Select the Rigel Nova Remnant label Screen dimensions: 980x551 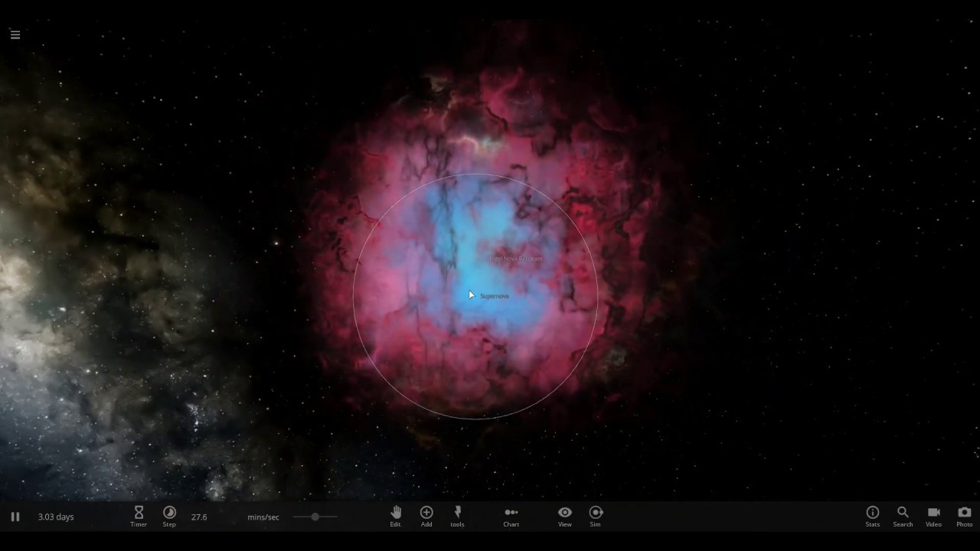516,259
